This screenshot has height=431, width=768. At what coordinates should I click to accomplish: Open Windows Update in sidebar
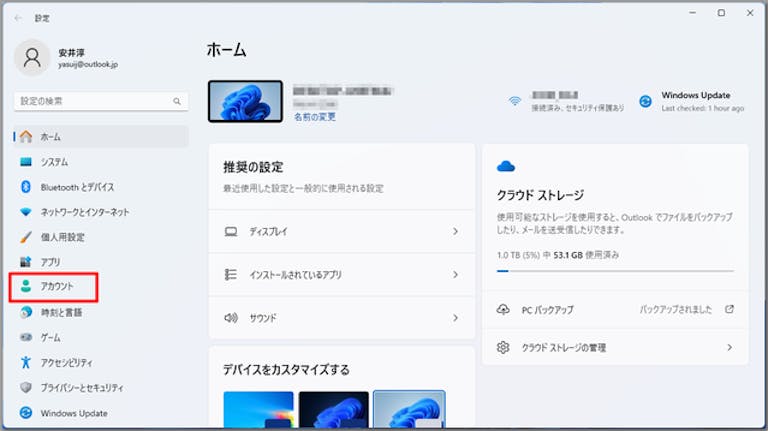click(101, 413)
